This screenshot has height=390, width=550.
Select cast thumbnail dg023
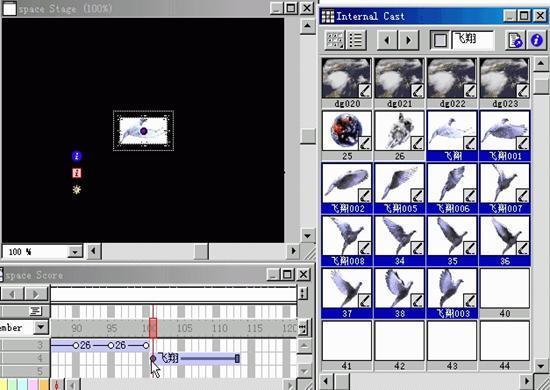tap(505, 83)
